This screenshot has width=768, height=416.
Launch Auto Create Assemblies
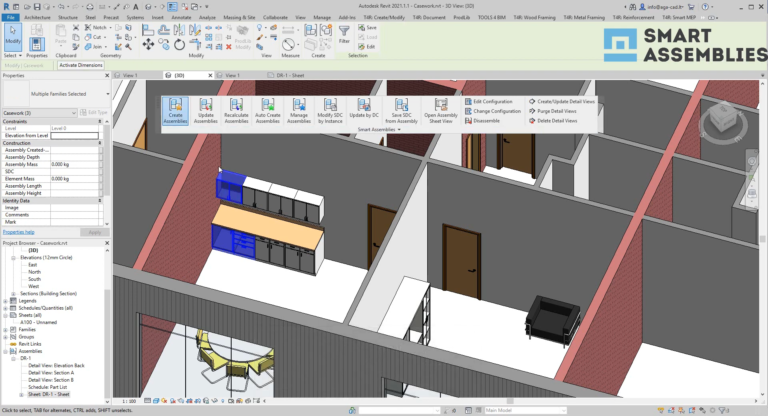click(267, 111)
